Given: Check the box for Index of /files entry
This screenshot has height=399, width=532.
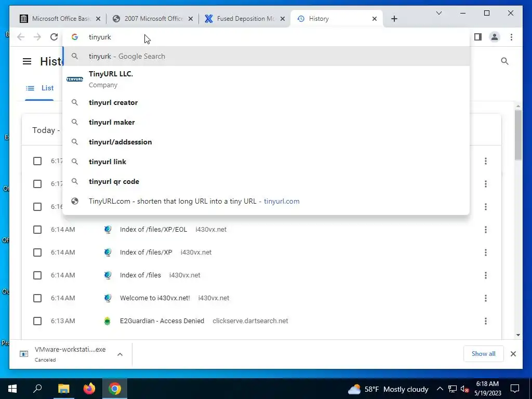Looking at the screenshot, I should click(x=37, y=275).
